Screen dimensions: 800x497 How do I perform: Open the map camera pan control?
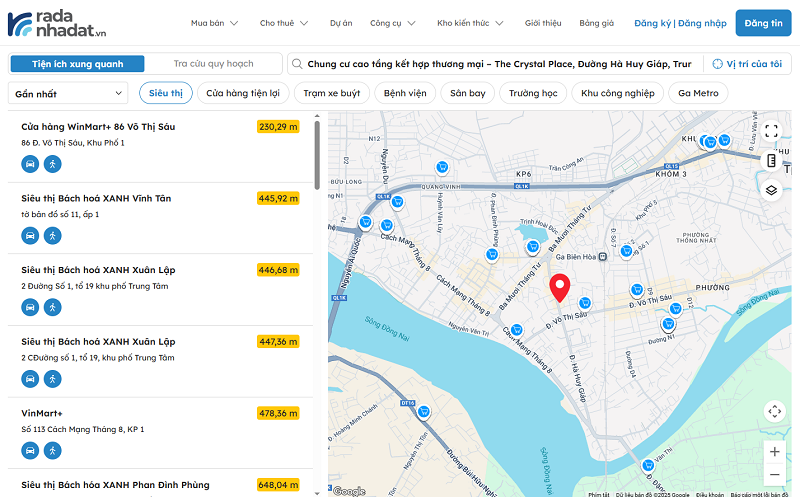774,411
